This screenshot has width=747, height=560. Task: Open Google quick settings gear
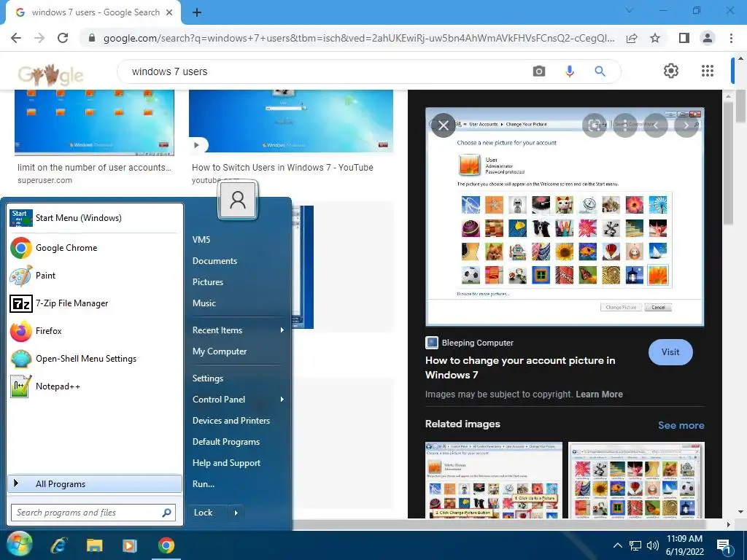[x=671, y=71]
